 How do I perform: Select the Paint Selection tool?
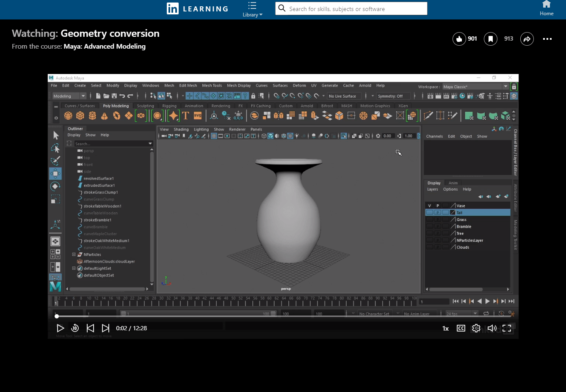point(55,161)
